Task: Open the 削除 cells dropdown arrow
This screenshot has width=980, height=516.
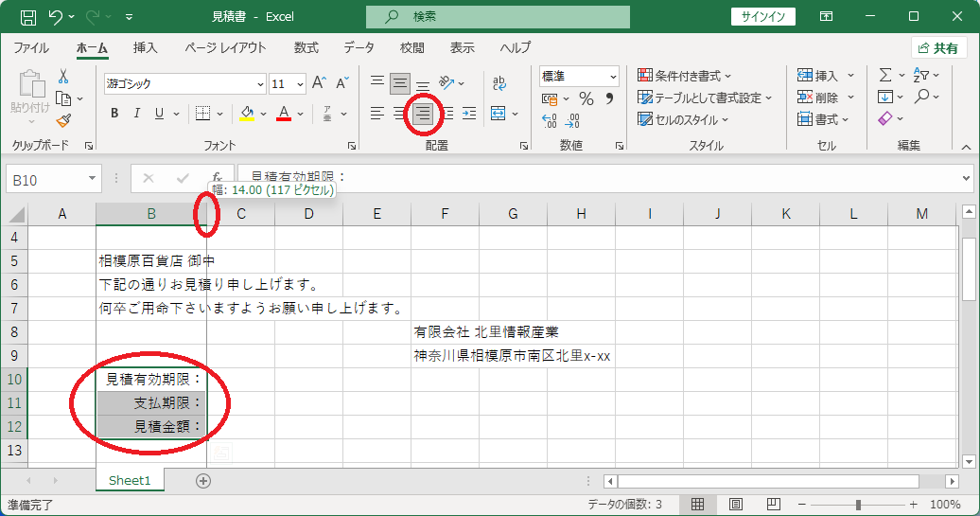Action: click(850, 98)
